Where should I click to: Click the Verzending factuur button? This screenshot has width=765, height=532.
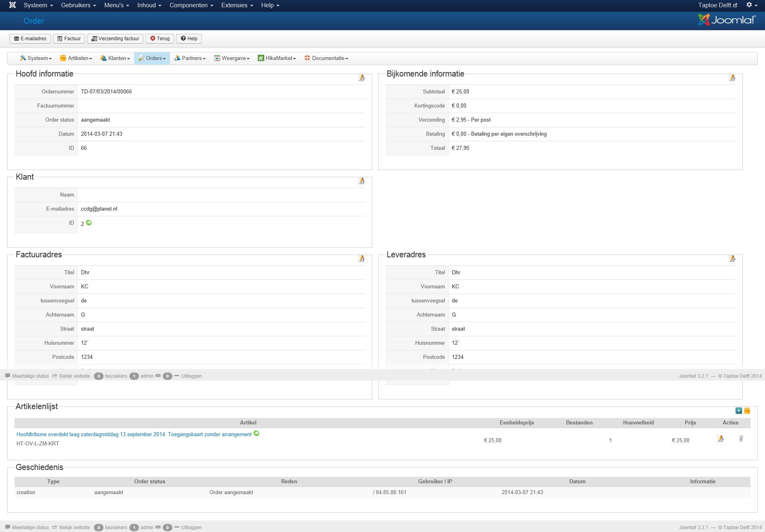coord(115,39)
